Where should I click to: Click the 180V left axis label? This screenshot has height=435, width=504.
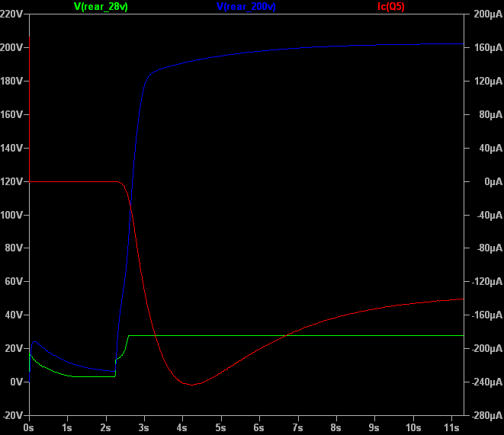pos(11,82)
